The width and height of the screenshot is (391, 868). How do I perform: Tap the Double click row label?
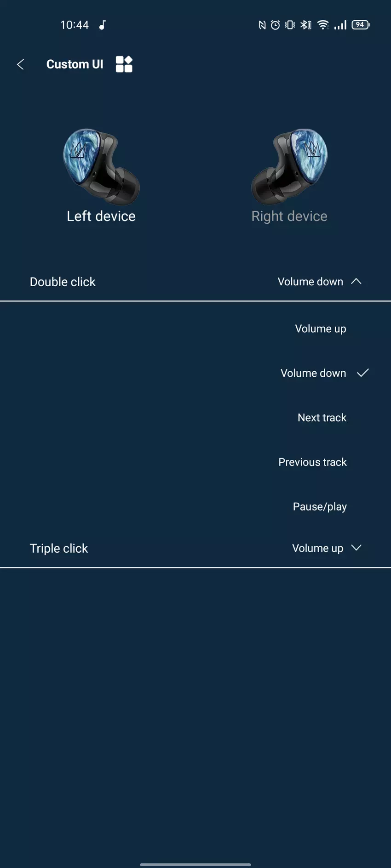click(x=63, y=282)
